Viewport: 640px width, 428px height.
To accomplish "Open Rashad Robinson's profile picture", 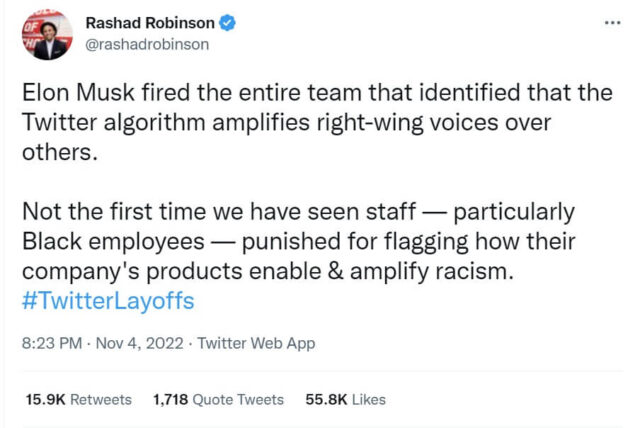I will click(x=44, y=33).
